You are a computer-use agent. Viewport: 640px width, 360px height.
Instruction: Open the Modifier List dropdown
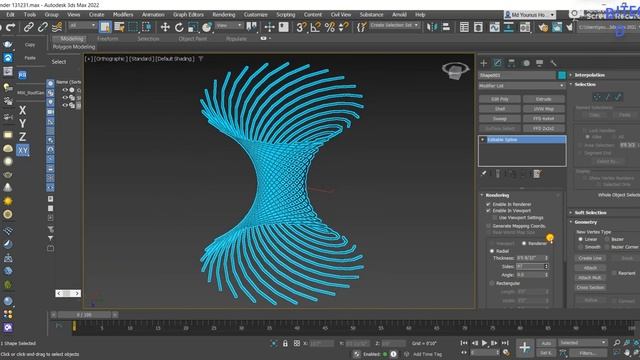pos(522,86)
